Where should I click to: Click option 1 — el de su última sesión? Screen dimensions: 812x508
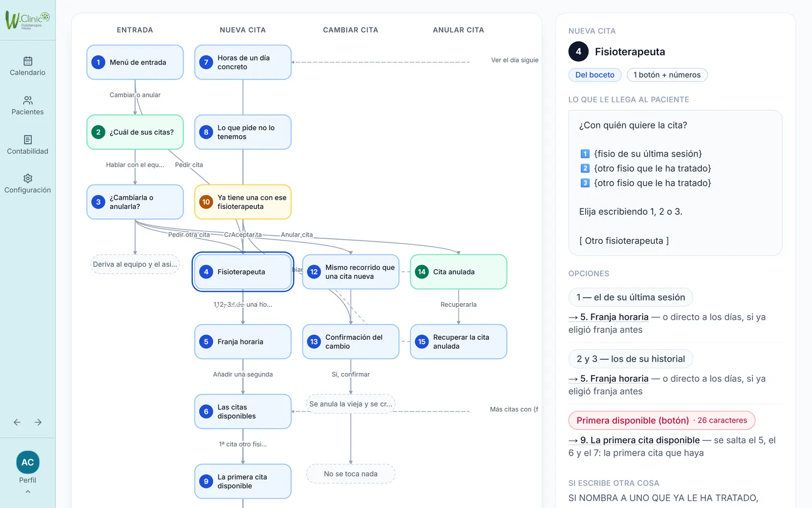[631, 297]
